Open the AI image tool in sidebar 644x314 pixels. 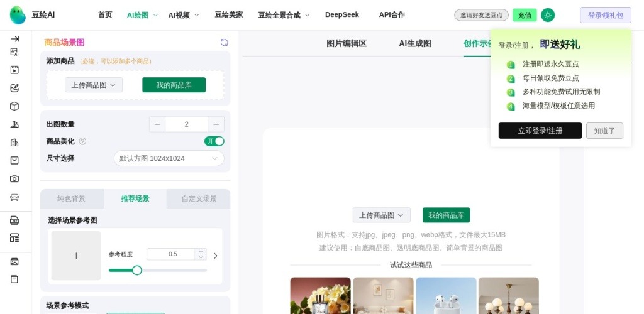14,52
